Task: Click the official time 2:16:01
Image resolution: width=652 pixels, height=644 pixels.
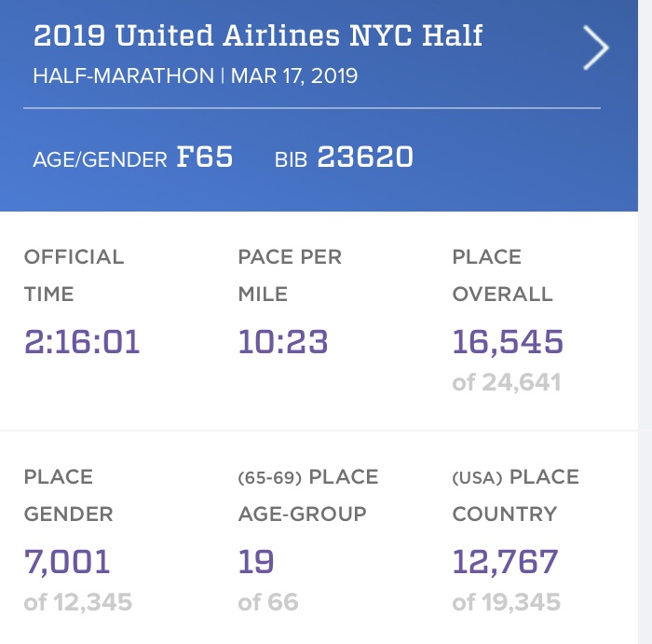Action: [x=82, y=342]
